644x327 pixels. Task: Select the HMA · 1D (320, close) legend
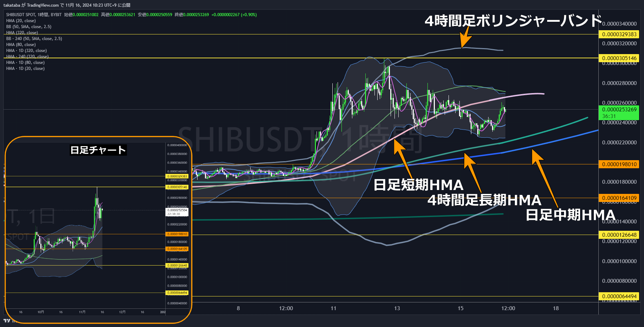point(26,51)
